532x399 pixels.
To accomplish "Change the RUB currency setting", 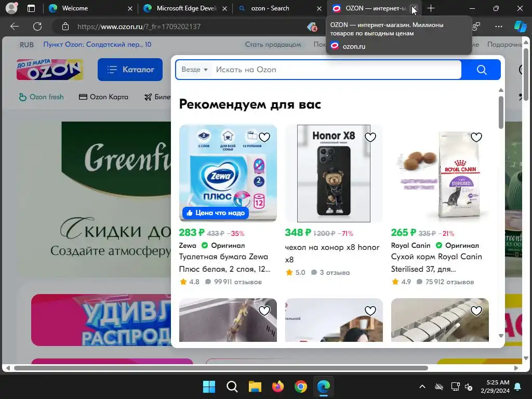I will pyautogui.click(x=27, y=45).
